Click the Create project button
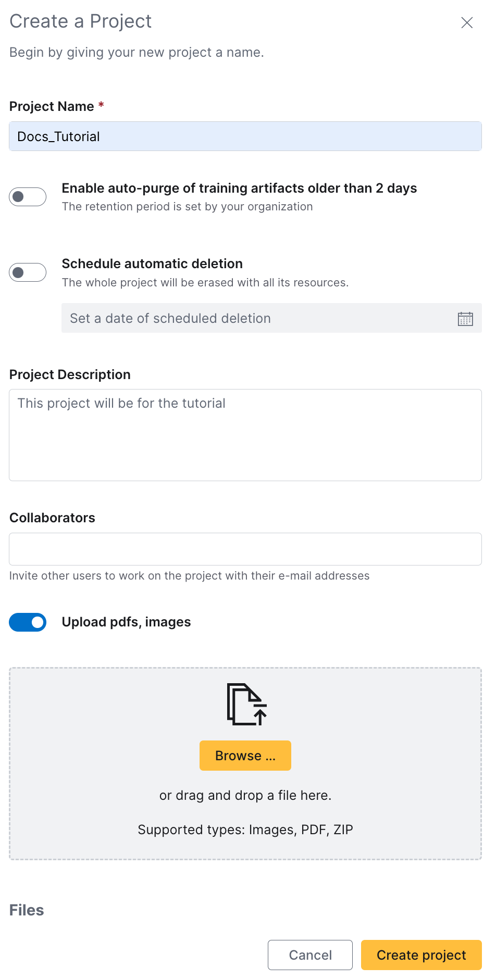The width and height of the screenshot is (496, 980). click(420, 955)
